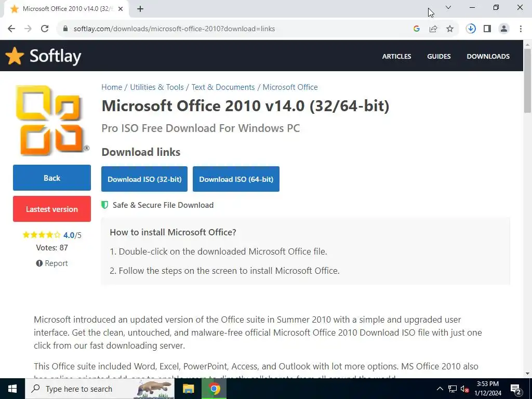Click How to install Microsoft Office? heading
This screenshot has height=399, width=532.
tap(172, 232)
